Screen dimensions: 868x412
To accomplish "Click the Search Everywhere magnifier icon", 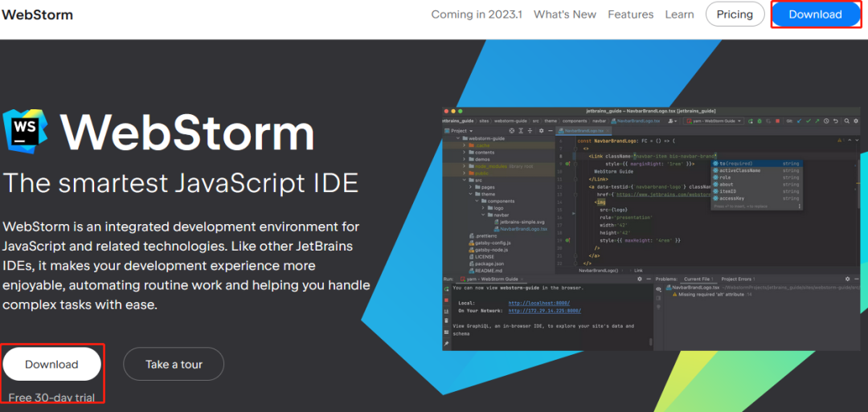I will [847, 121].
